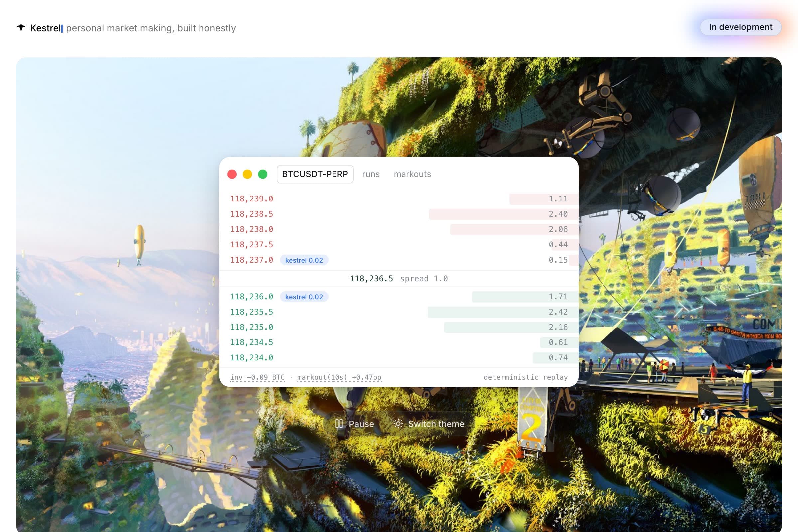Select ask price 118,237.5
This screenshot has height=532, width=798.
[251, 245]
